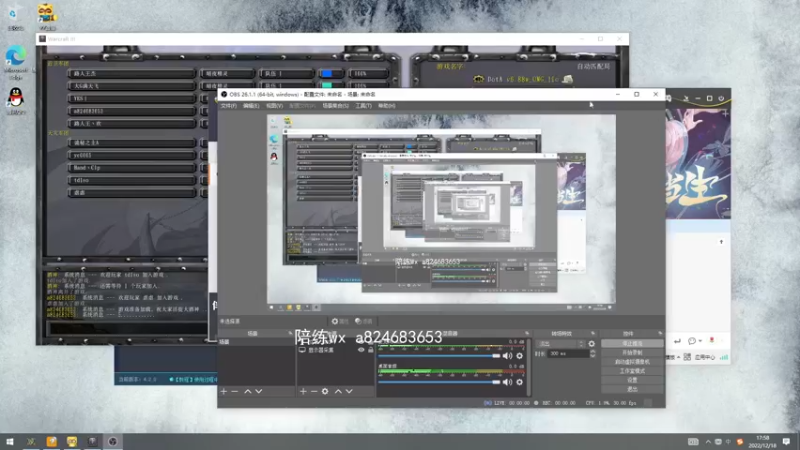
Task: Open the scene transition properties gear
Action: tap(591, 344)
